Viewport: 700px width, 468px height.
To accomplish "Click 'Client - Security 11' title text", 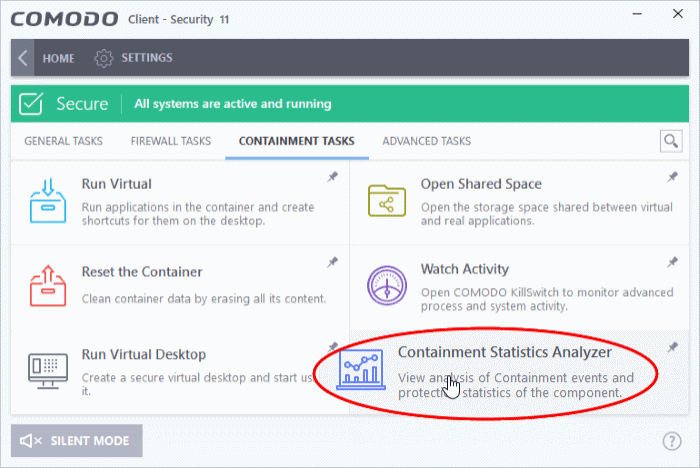I will click(x=179, y=20).
